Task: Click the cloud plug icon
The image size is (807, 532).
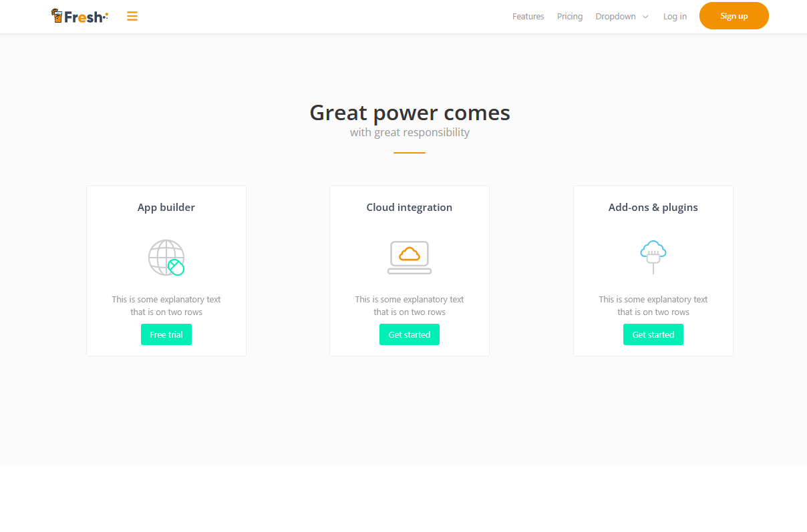Action: (653, 257)
